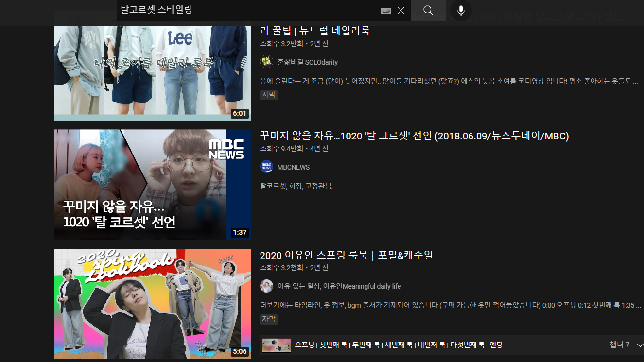Play the MBC News 탈 코르셋 thumbnail
The height and width of the screenshot is (362, 644).
(153, 184)
